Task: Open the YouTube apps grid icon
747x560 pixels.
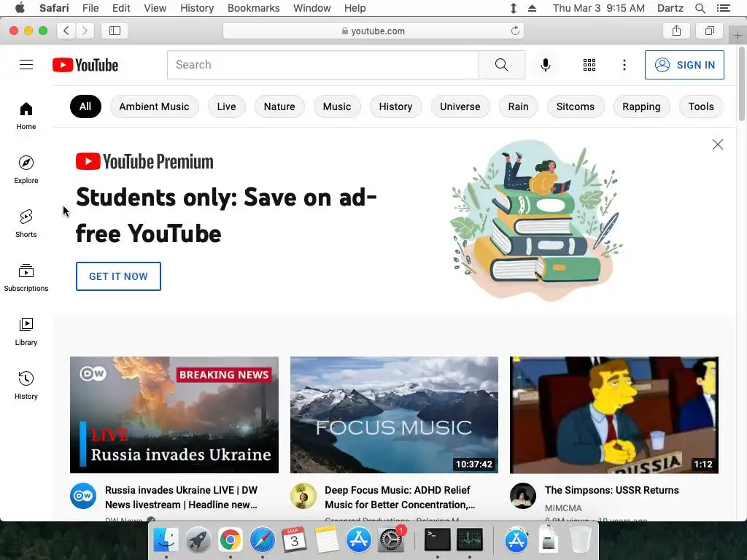Action: point(589,65)
